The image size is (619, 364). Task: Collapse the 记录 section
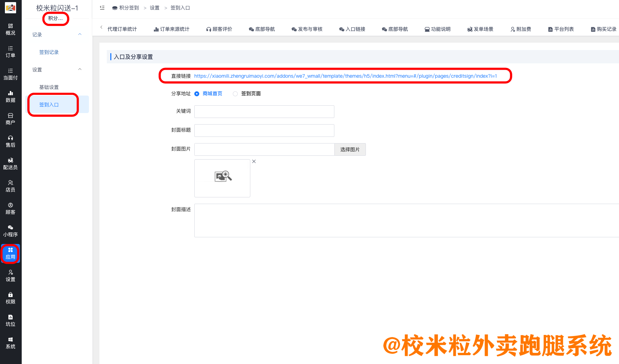tap(80, 34)
